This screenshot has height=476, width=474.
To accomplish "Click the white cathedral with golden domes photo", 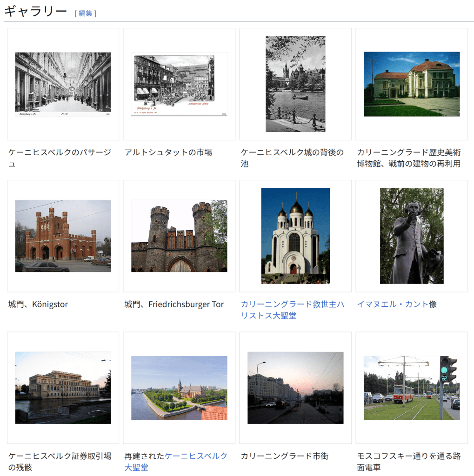I will point(295,236).
